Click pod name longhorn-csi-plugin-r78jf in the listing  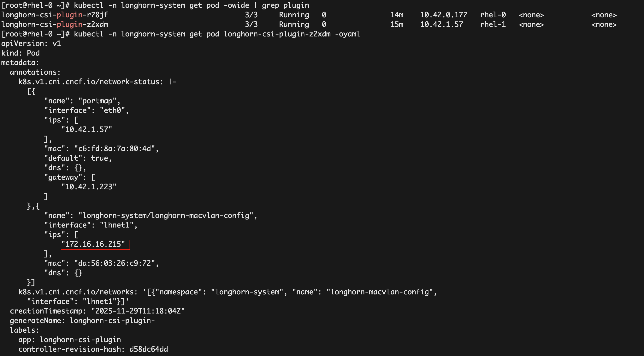click(x=55, y=15)
